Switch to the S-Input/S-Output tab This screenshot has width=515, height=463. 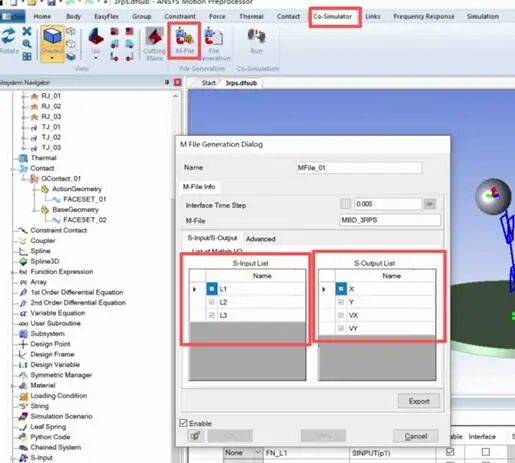coord(212,238)
